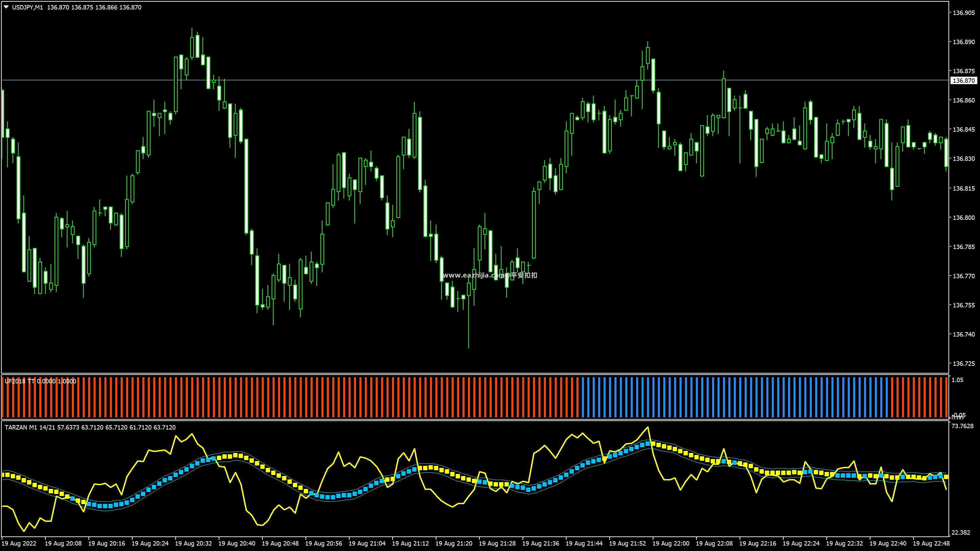Image resolution: width=980 pixels, height=551 pixels.
Task: Click the 19 Aug 22:48 time label
Action: [x=931, y=544]
